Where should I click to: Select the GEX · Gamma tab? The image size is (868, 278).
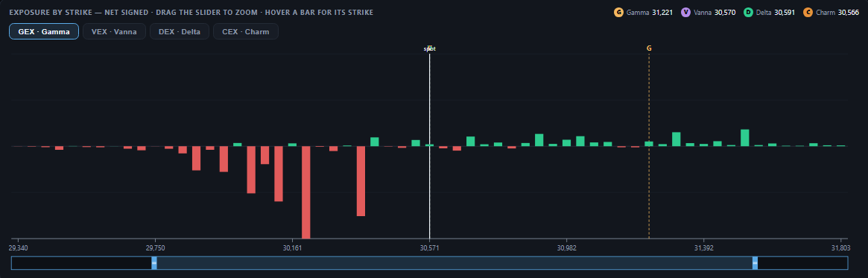pos(44,31)
